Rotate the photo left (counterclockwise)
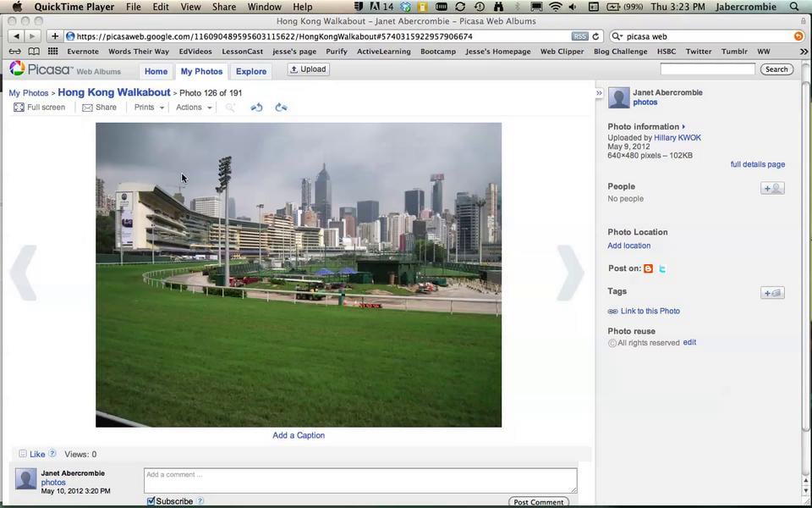This screenshot has height=508, width=812. pos(256,108)
